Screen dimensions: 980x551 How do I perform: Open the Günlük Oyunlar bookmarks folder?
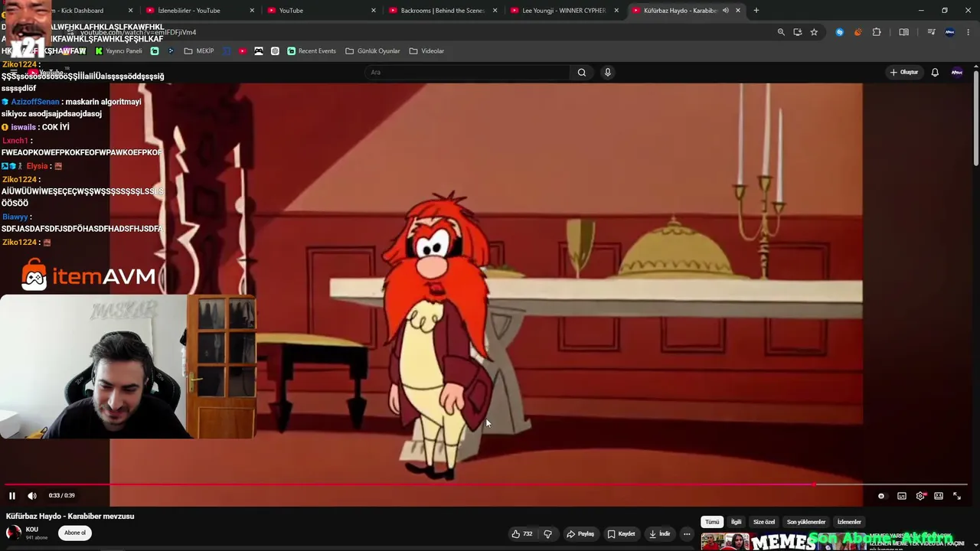coord(373,51)
